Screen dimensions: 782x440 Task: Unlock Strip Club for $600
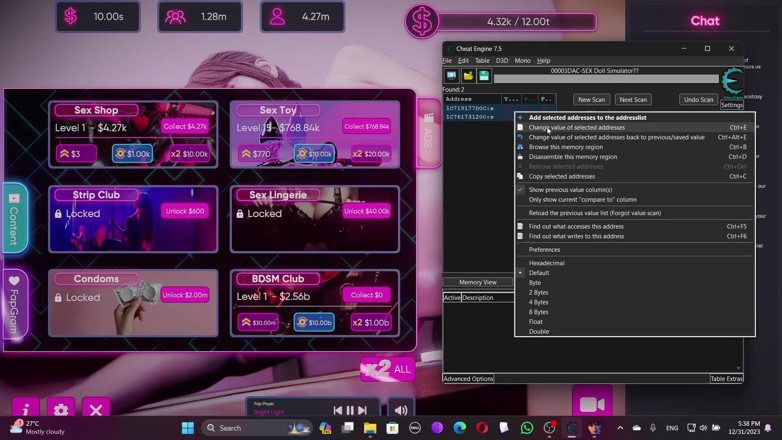click(x=185, y=212)
